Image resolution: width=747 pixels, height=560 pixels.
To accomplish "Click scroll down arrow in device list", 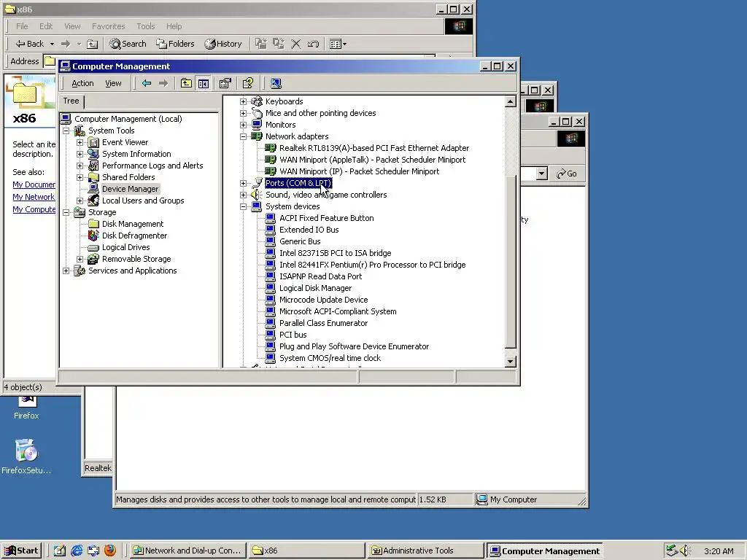I will point(510,362).
